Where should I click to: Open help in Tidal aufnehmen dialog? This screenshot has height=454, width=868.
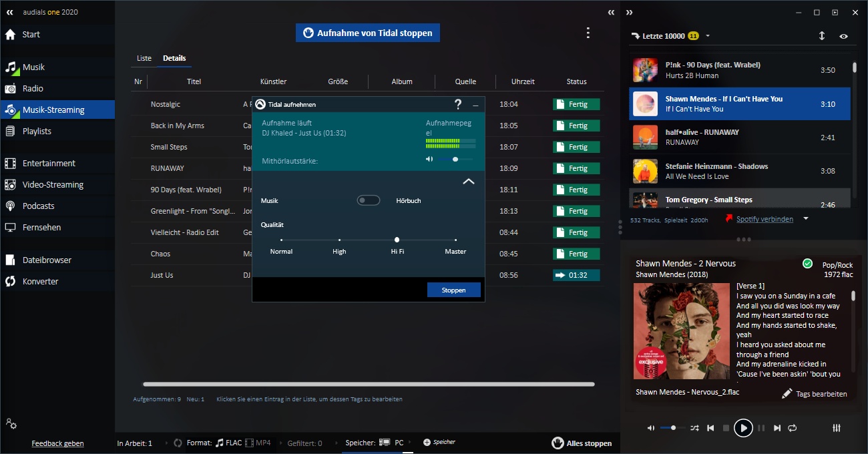pos(458,104)
